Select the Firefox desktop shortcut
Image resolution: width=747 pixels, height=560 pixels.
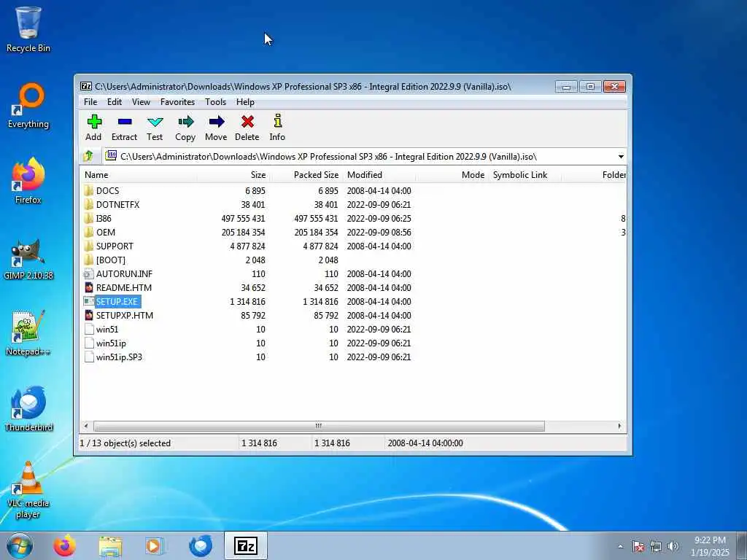[28, 181]
